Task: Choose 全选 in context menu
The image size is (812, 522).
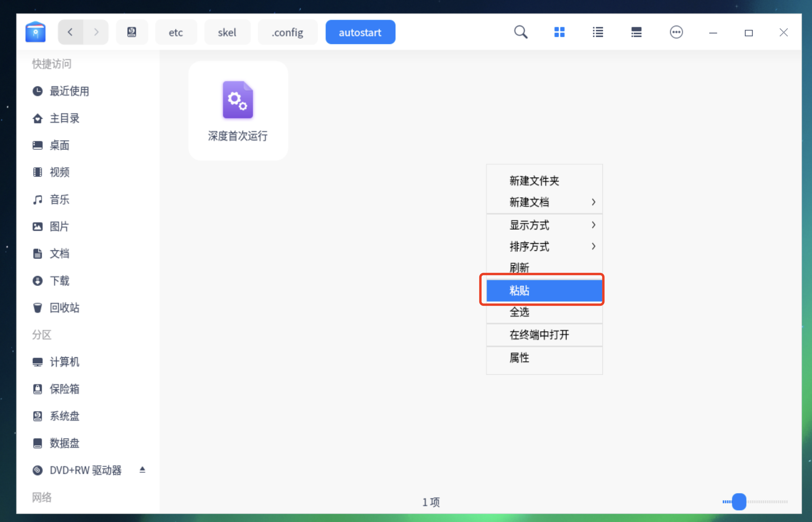Action: point(544,312)
